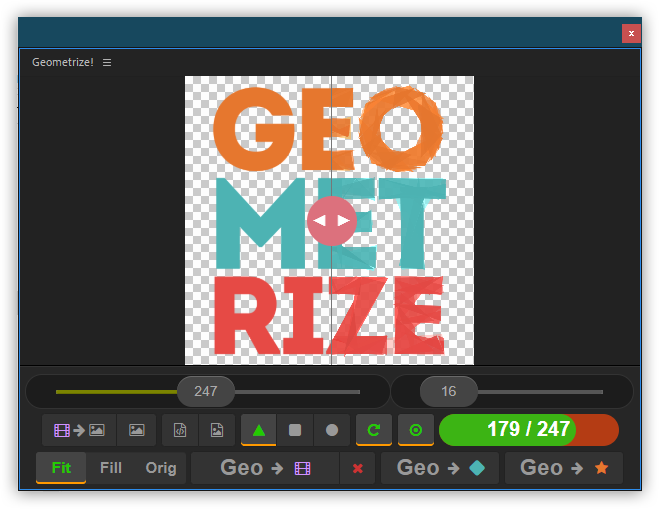Click the slider handle showing 16
This screenshot has width=659, height=509.
[x=448, y=392]
